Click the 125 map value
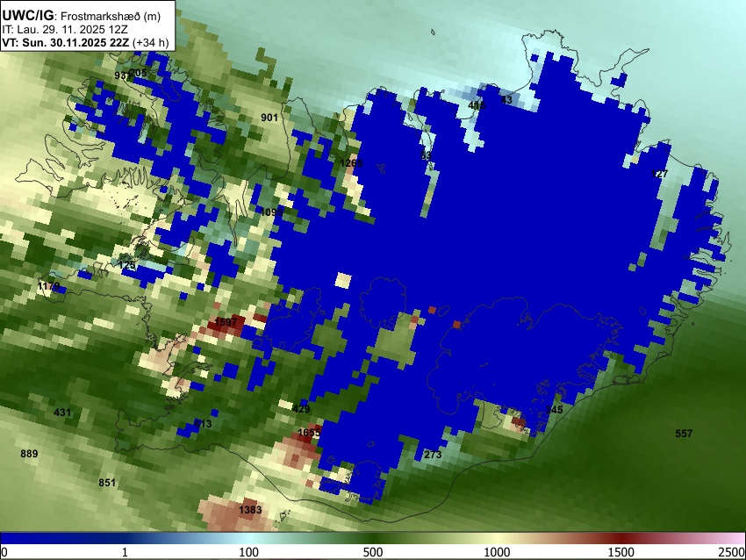Viewport: 746px width, 560px height. coord(127,265)
